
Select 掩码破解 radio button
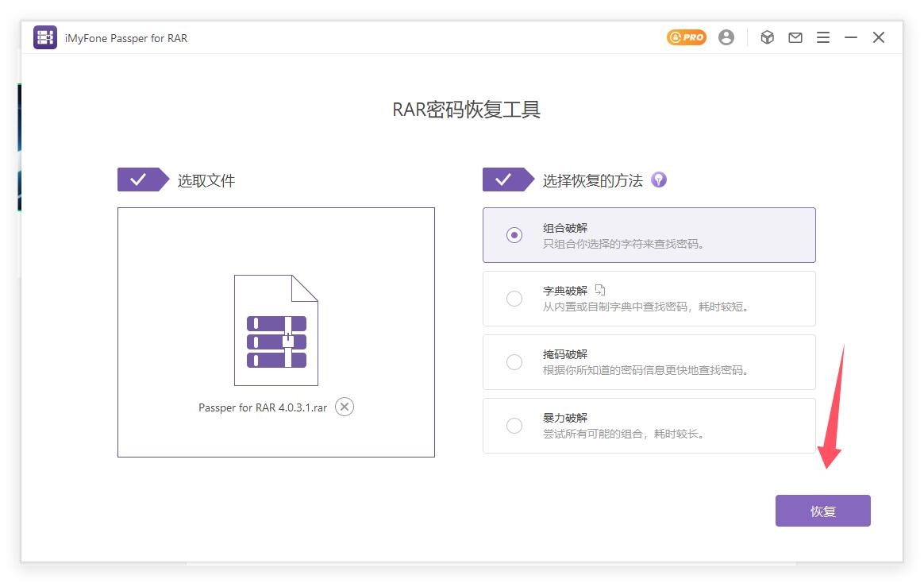pos(514,362)
